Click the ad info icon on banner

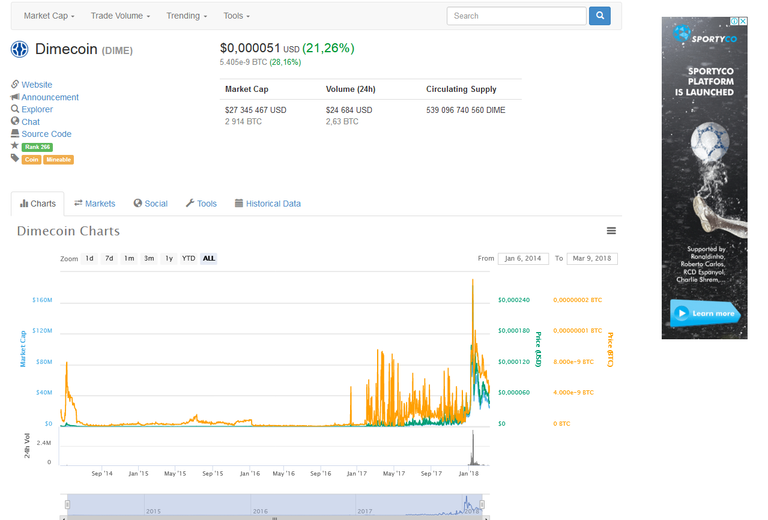pos(735,21)
